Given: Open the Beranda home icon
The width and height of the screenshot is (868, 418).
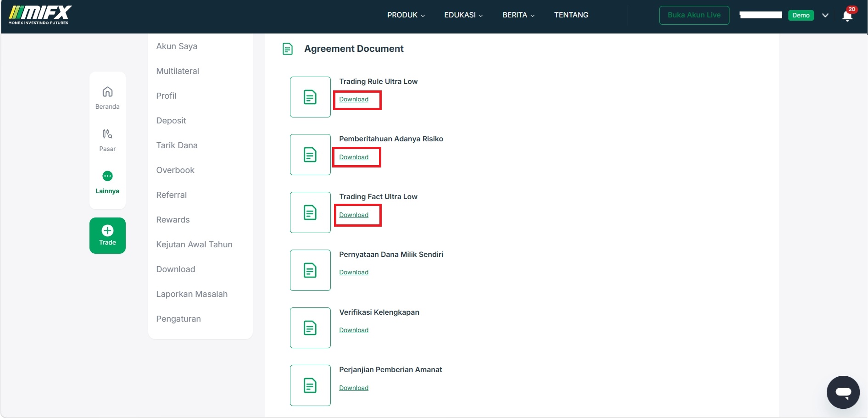Looking at the screenshot, I should (x=107, y=92).
